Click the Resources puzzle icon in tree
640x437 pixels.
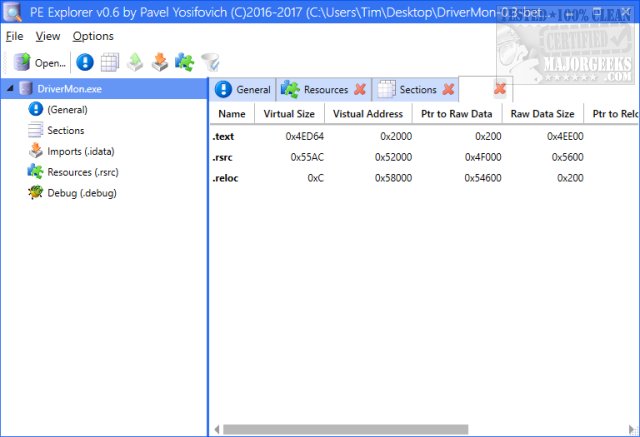click(36, 171)
